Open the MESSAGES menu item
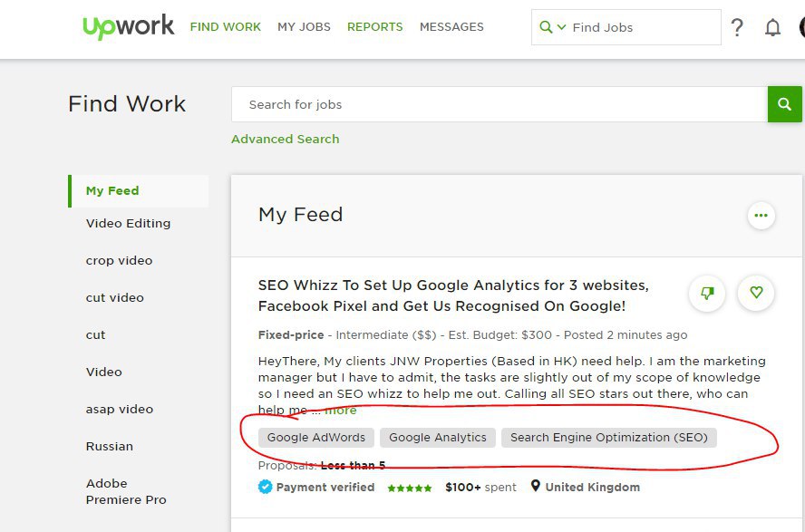 (x=451, y=26)
